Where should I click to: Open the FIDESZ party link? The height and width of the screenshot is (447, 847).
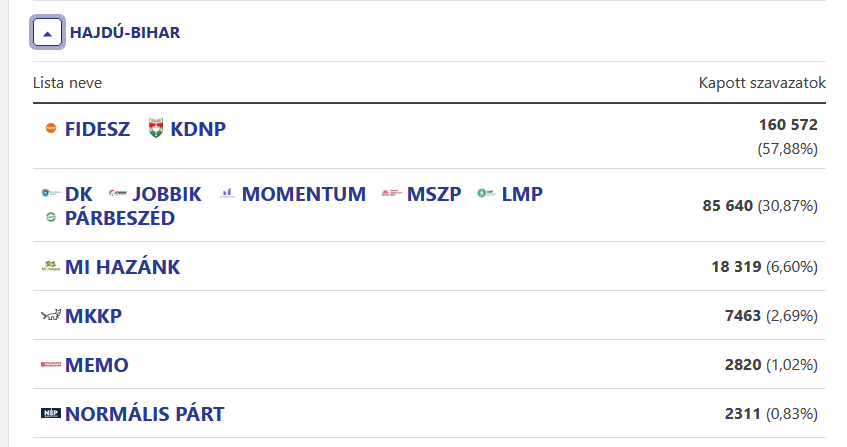pos(97,129)
